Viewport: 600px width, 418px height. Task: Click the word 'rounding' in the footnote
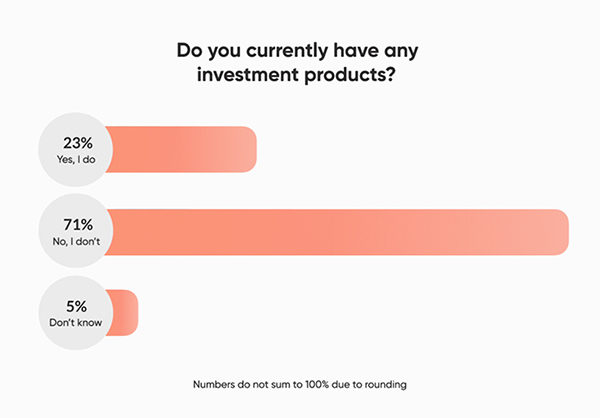coord(386,385)
